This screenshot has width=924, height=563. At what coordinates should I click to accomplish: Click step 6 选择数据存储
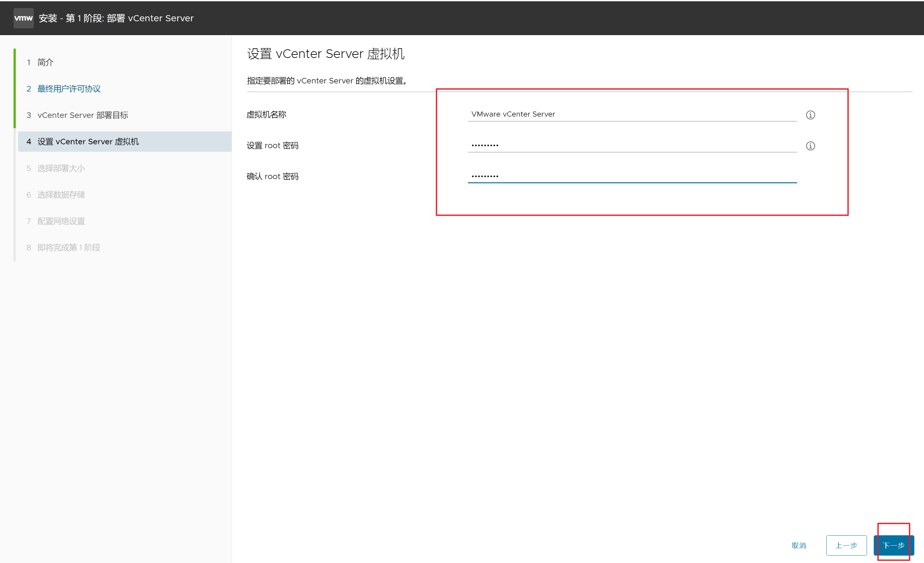[x=61, y=195]
